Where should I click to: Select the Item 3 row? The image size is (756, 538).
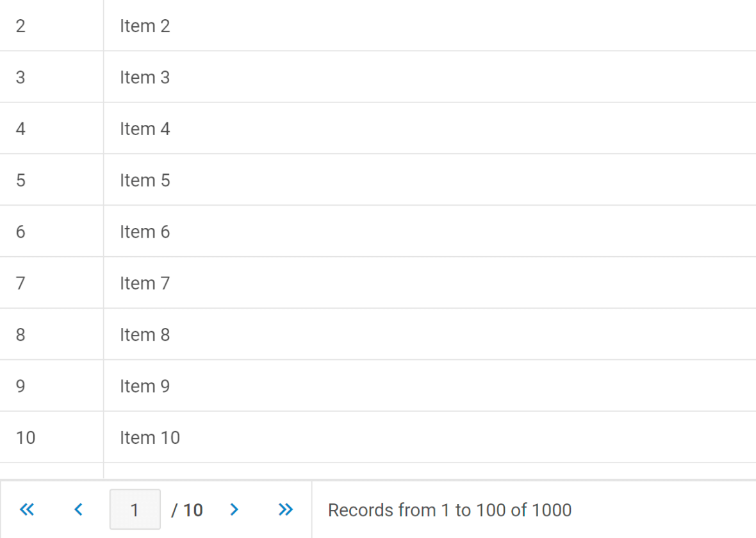378,77
